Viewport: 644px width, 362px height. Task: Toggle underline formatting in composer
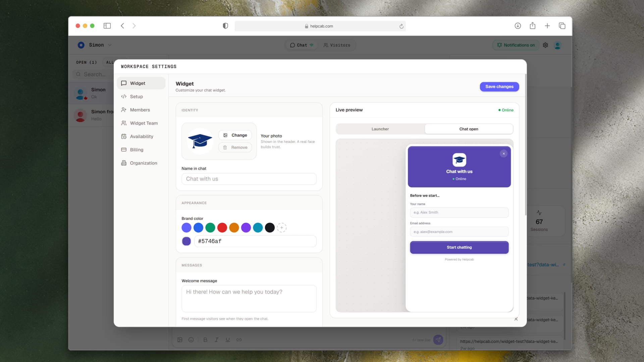228,340
